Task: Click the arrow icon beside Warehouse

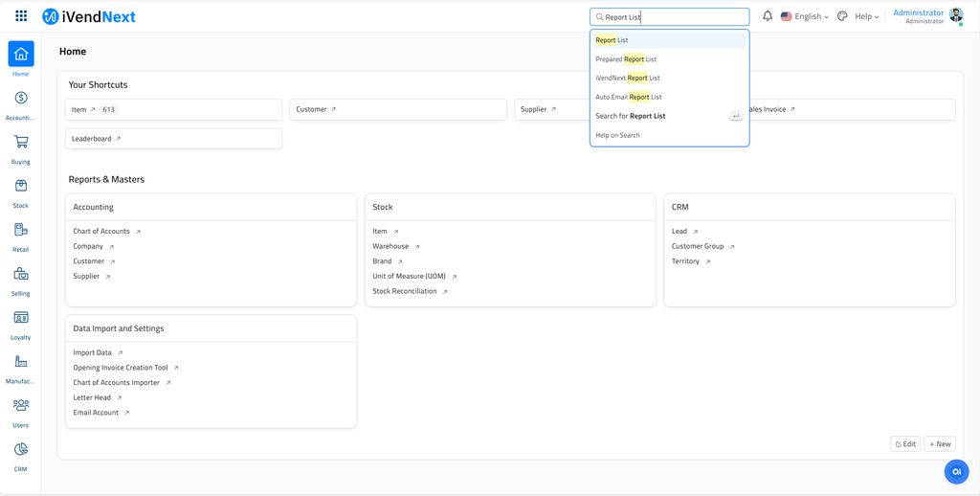Action: pos(417,246)
